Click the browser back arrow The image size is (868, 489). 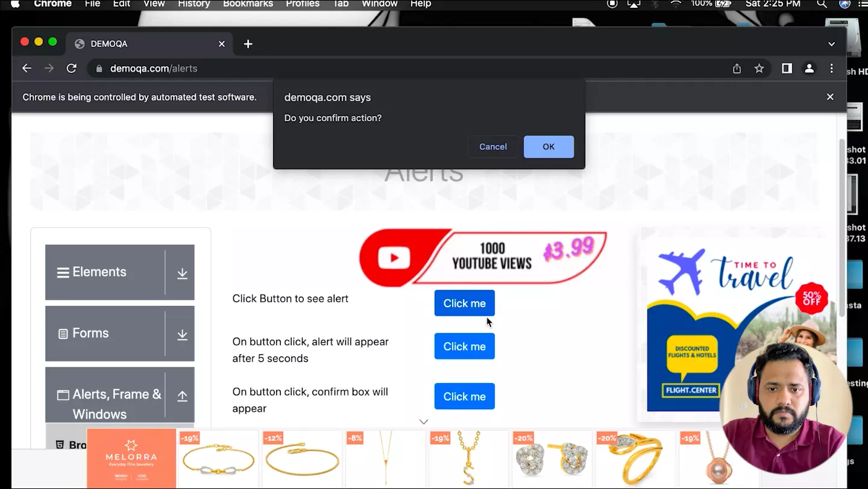coord(27,69)
